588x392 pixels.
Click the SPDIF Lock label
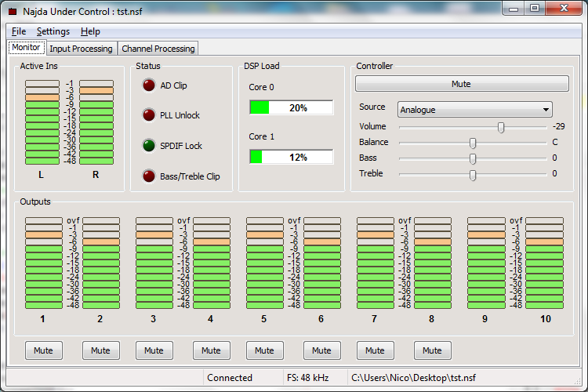[x=181, y=146]
